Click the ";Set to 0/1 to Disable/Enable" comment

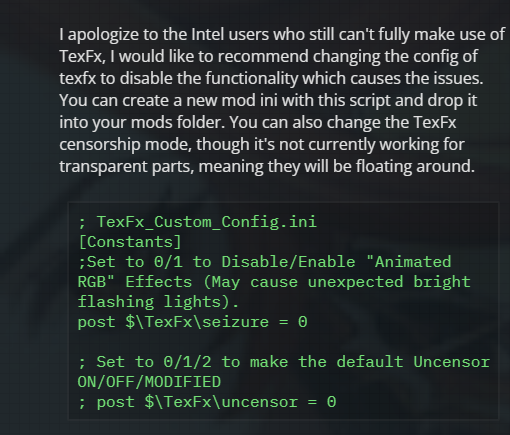(216, 262)
